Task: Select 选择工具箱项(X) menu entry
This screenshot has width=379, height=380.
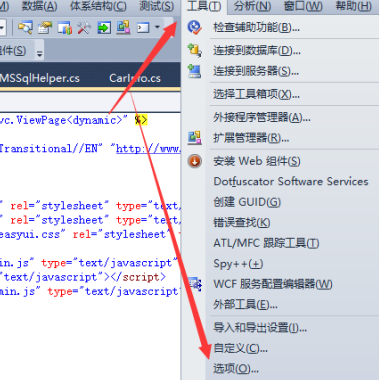Action: (x=256, y=94)
